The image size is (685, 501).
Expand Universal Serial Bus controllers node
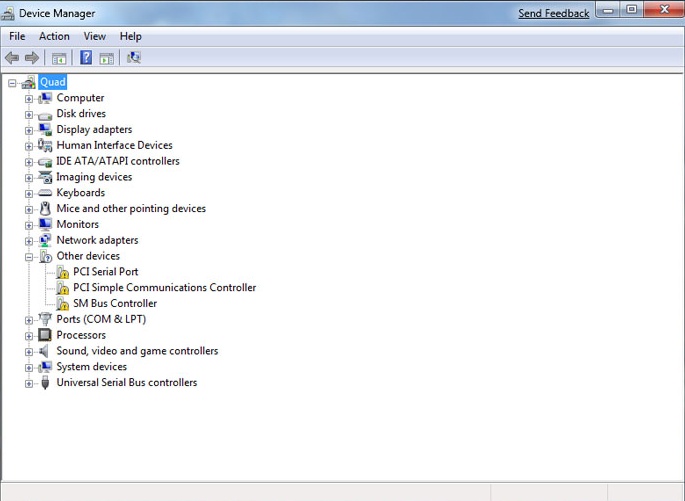click(x=28, y=384)
